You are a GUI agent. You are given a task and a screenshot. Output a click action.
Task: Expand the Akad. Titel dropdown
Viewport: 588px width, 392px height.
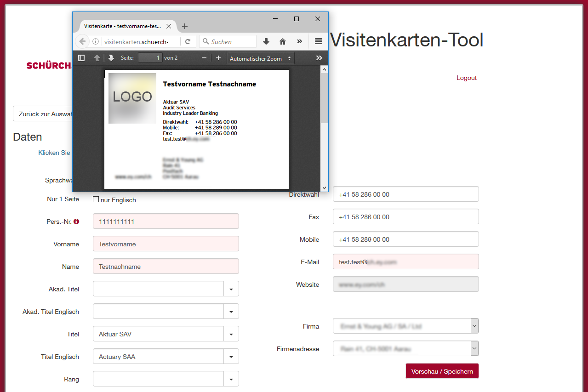231,289
